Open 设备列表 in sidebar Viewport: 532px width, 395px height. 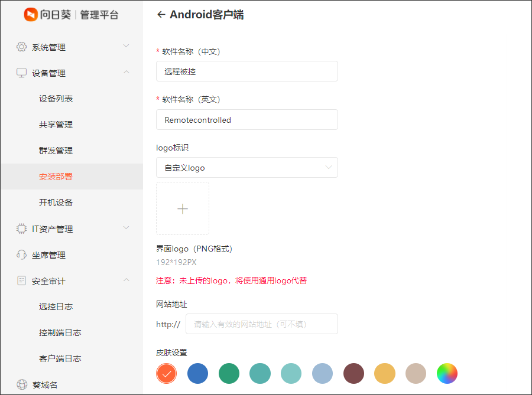click(x=56, y=99)
